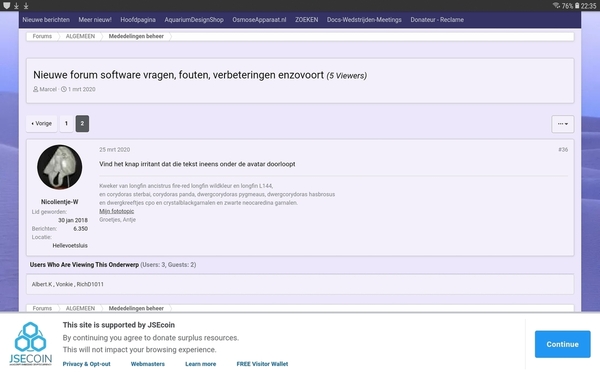The image size is (600, 375).
Task: Click the top Mededelingen beheer breadcrumb
Action: [136, 36]
